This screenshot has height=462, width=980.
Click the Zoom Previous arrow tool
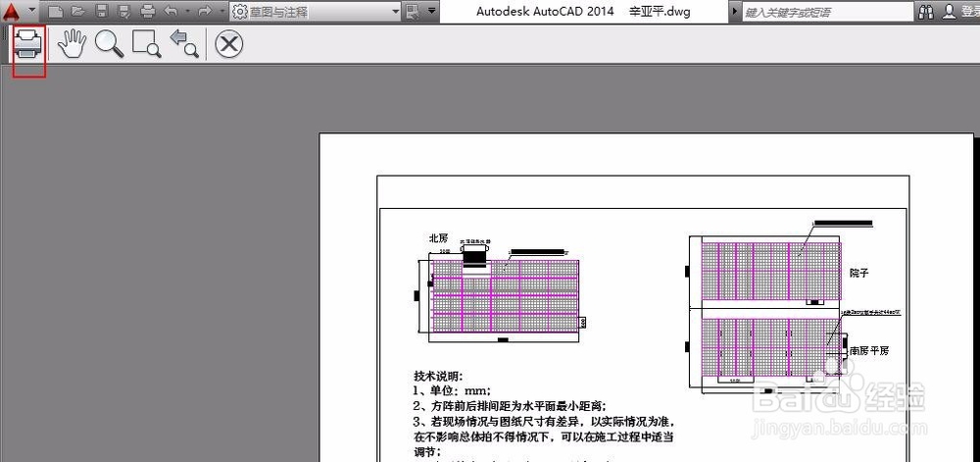pyautogui.click(x=184, y=45)
